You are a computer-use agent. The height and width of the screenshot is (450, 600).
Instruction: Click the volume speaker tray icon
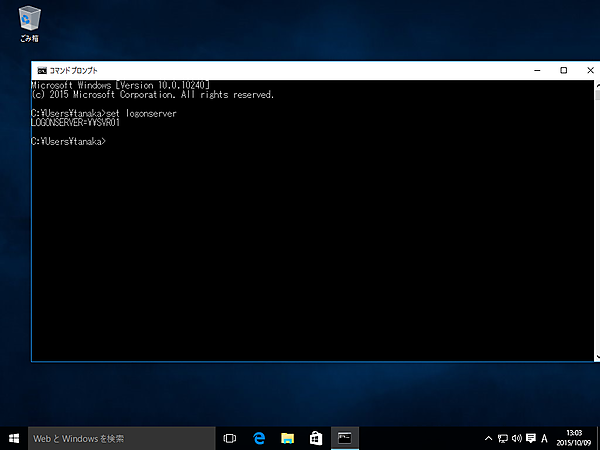tap(515, 438)
